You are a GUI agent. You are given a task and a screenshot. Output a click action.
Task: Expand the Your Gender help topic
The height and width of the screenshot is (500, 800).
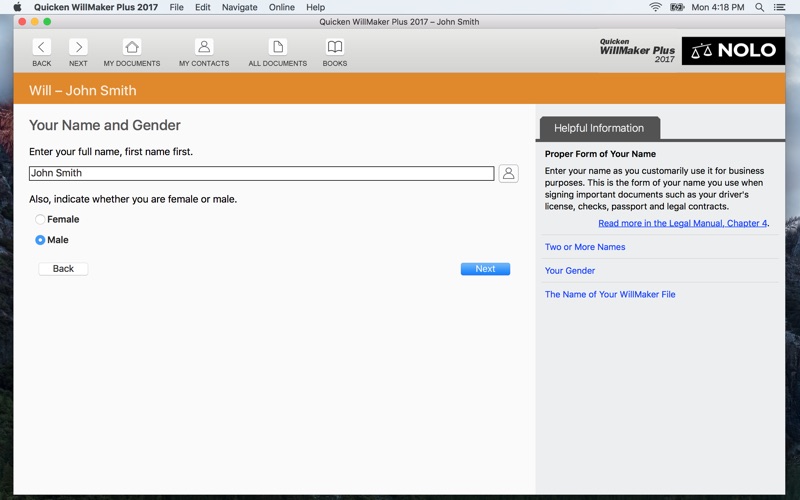[569, 270]
